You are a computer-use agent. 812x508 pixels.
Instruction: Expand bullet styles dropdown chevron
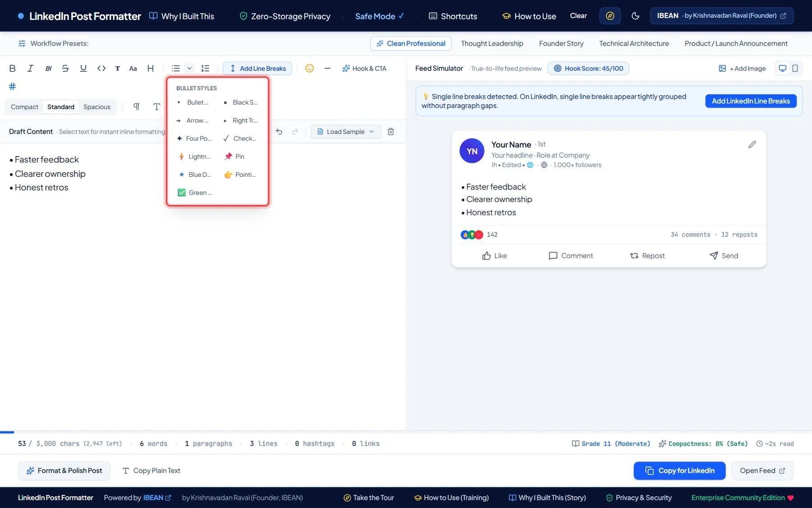click(x=189, y=69)
